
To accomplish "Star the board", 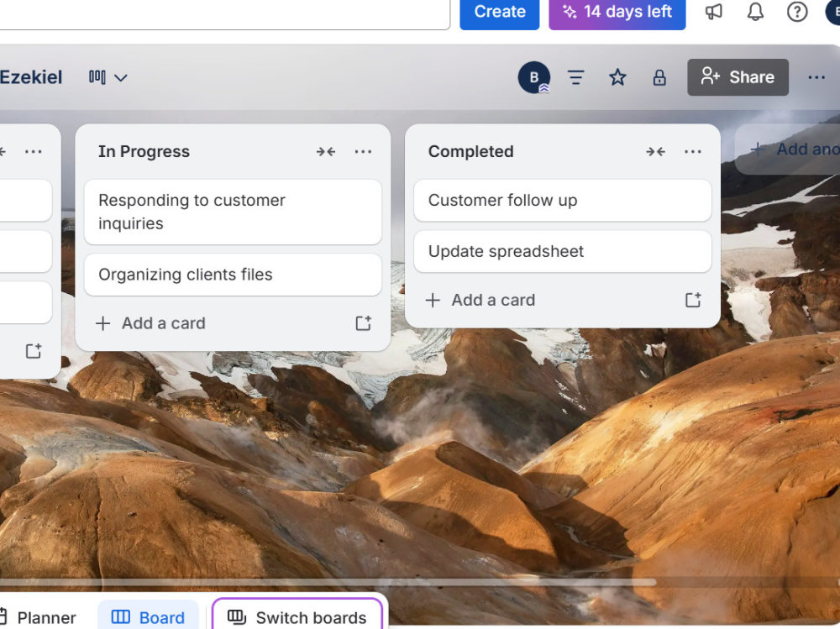I will pos(617,78).
